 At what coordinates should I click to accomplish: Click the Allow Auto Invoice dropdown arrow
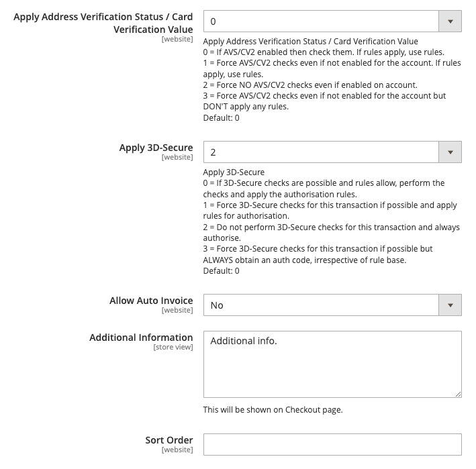pyautogui.click(x=450, y=305)
